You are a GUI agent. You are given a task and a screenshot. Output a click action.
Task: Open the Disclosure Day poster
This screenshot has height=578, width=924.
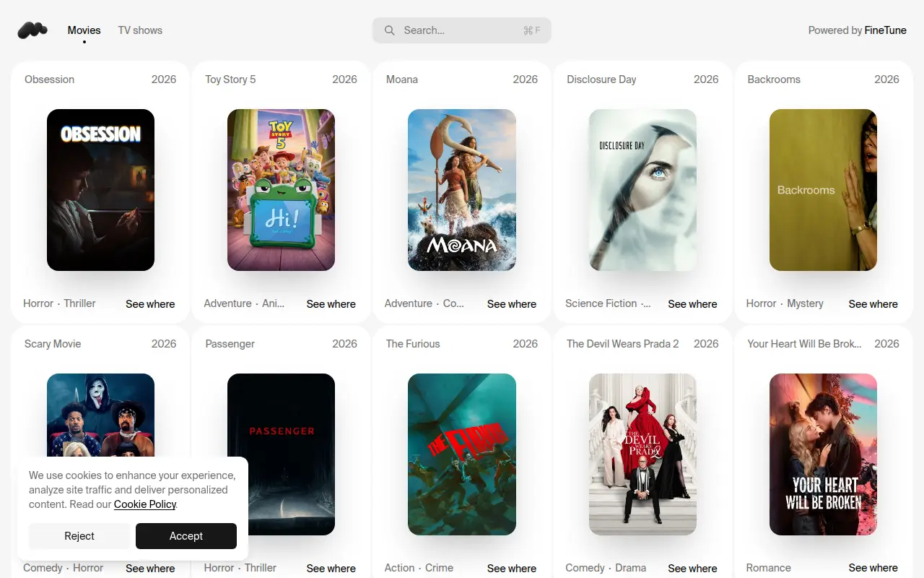tap(642, 190)
